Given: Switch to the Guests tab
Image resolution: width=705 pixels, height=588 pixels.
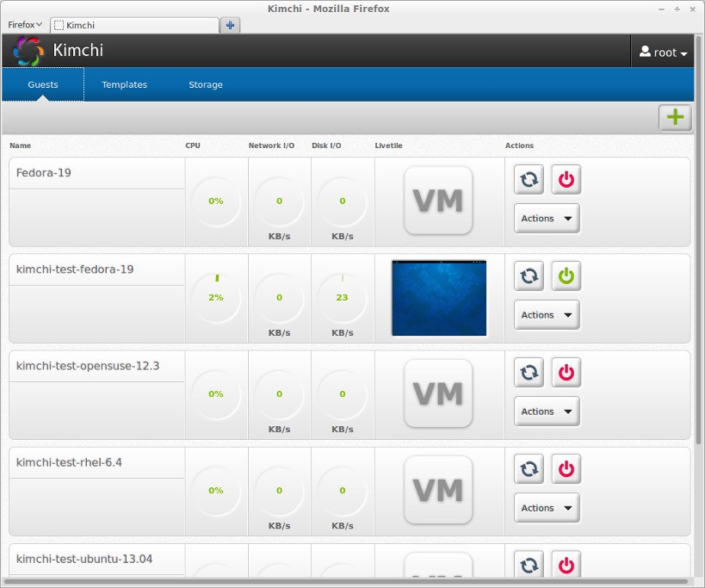Looking at the screenshot, I should pos(43,84).
